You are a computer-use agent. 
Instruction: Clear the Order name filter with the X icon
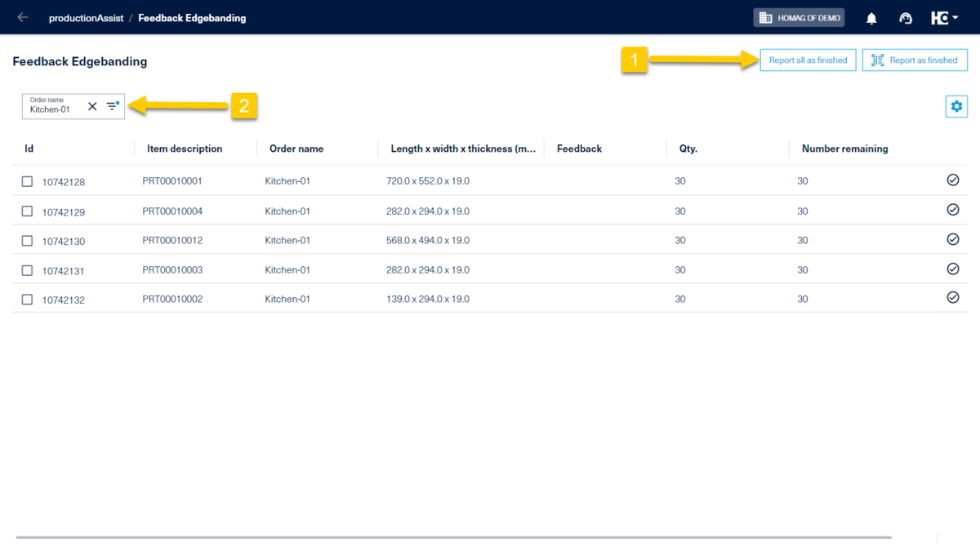[91, 106]
